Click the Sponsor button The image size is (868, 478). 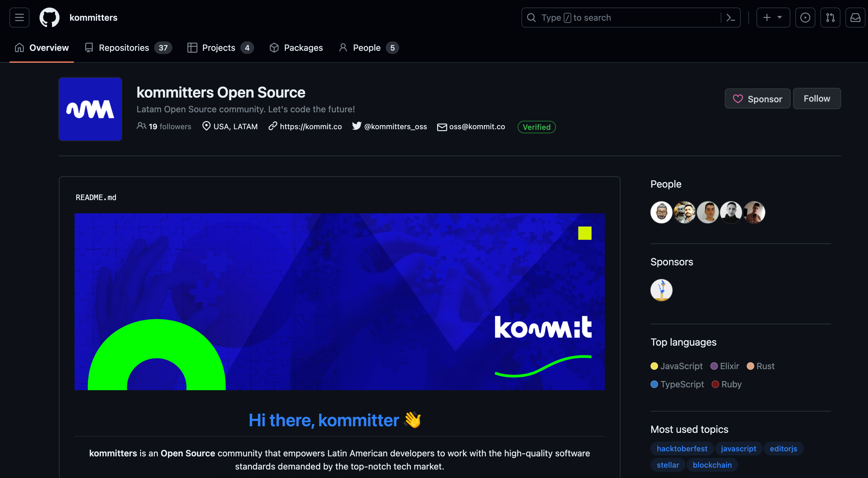tap(757, 98)
